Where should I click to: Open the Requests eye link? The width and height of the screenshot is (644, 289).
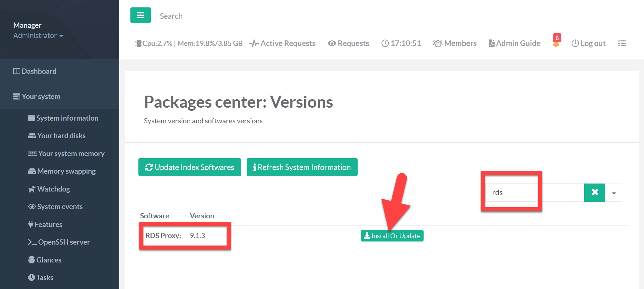point(348,43)
